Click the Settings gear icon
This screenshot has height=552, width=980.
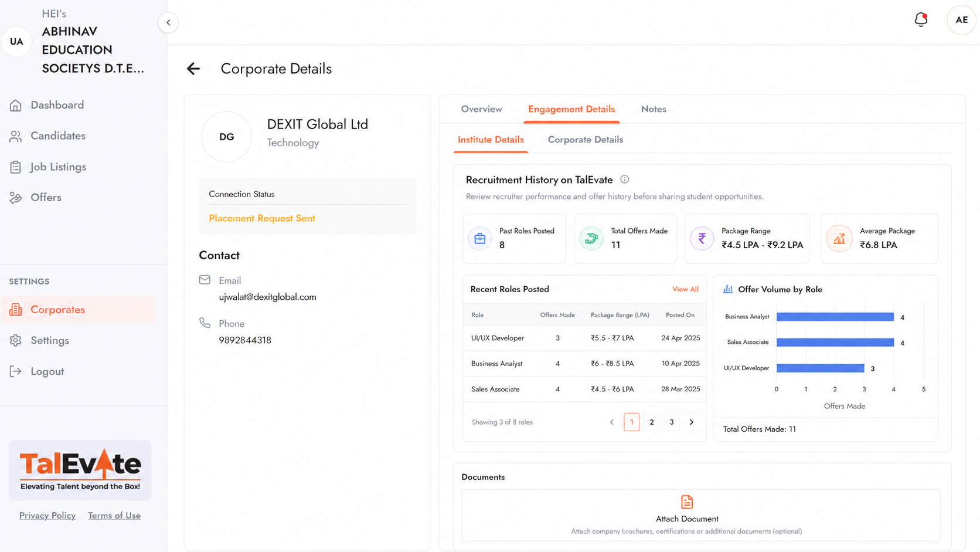tap(16, 341)
